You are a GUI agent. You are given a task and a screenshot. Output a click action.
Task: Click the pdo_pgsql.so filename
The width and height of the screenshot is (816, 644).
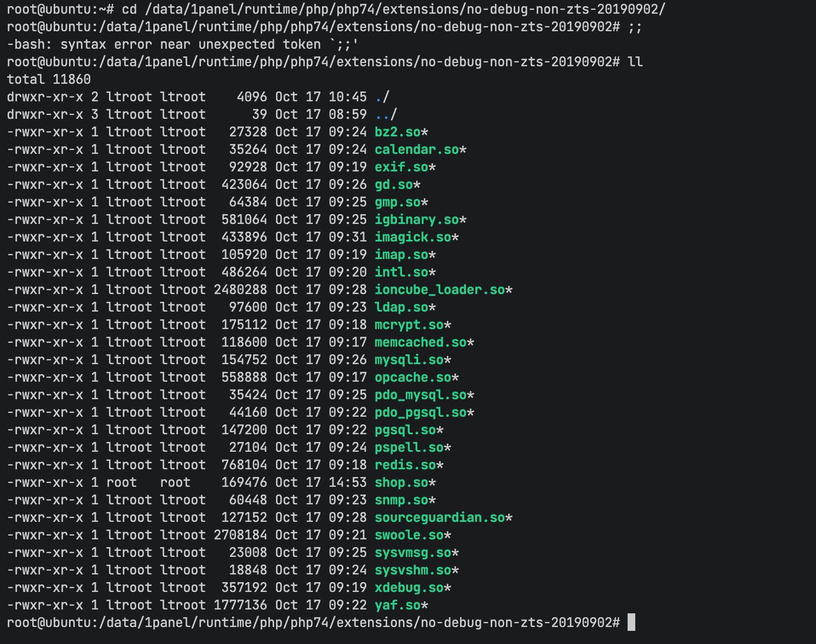pos(421,412)
